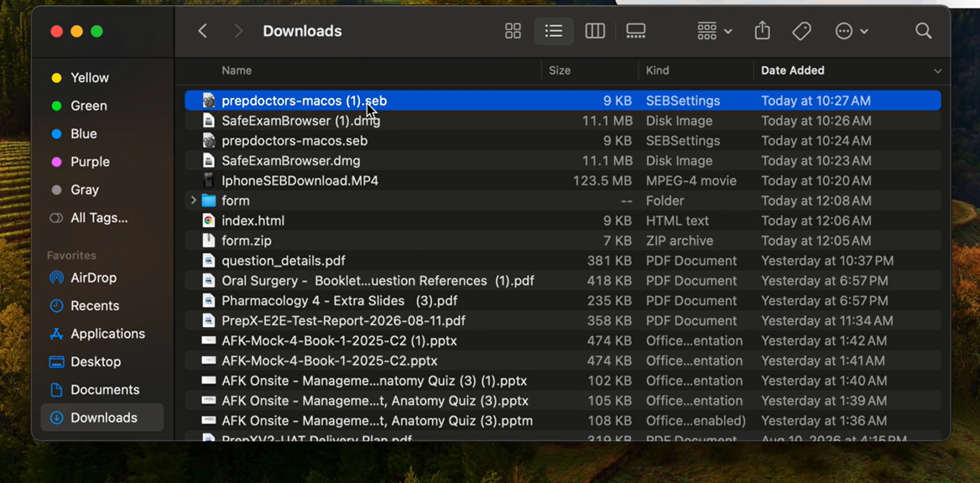This screenshot has width=980, height=483.
Task: Select AFK Onsite Quiz (3) (1).pptx row
Action: click(x=562, y=381)
